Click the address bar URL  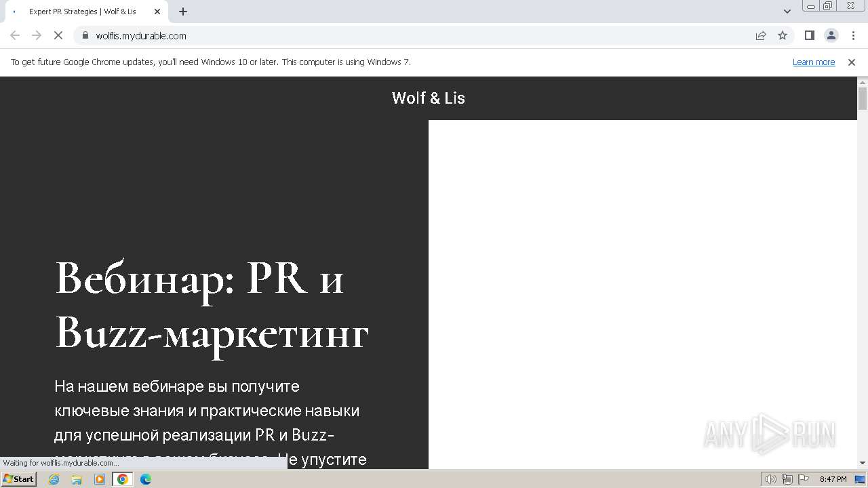[x=141, y=35]
